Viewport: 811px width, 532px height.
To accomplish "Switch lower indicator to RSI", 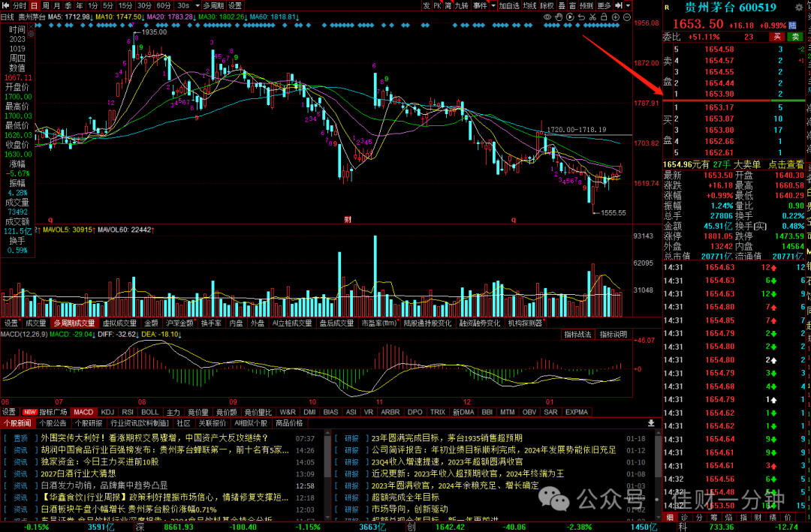I will (127, 412).
